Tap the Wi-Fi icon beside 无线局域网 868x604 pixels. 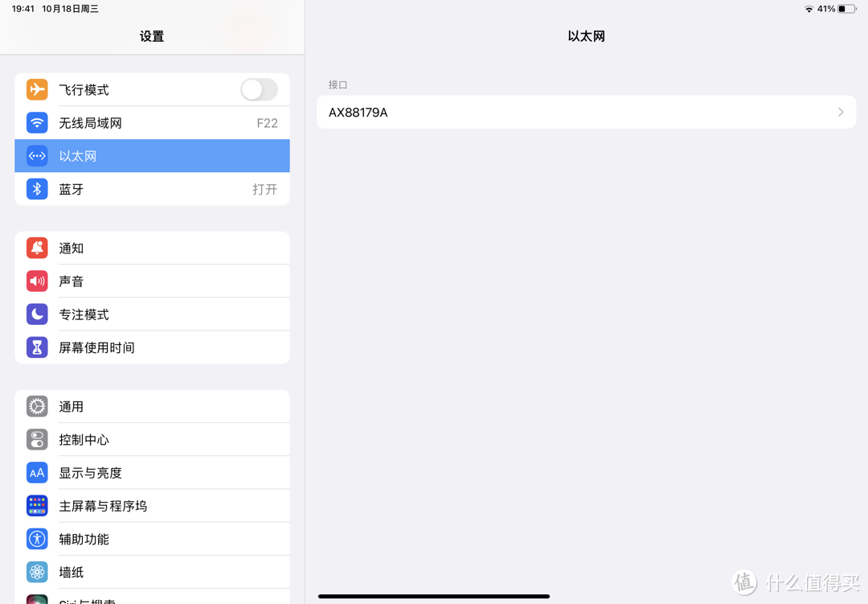pyautogui.click(x=37, y=122)
